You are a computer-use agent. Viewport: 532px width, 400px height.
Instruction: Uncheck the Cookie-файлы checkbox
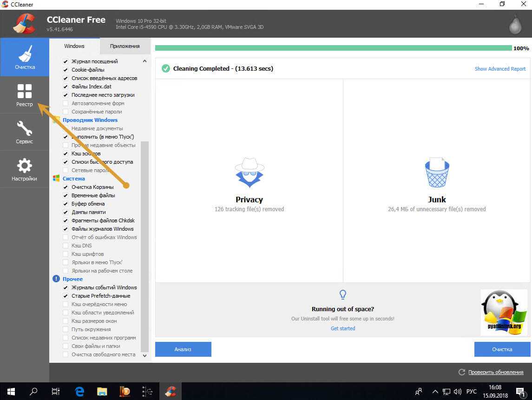(x=66, y=70)
